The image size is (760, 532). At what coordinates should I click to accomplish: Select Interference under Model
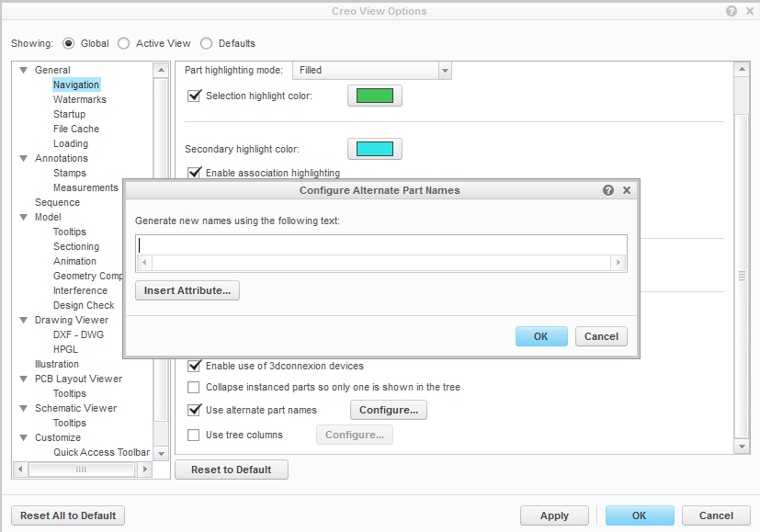(x=81, y=290)
